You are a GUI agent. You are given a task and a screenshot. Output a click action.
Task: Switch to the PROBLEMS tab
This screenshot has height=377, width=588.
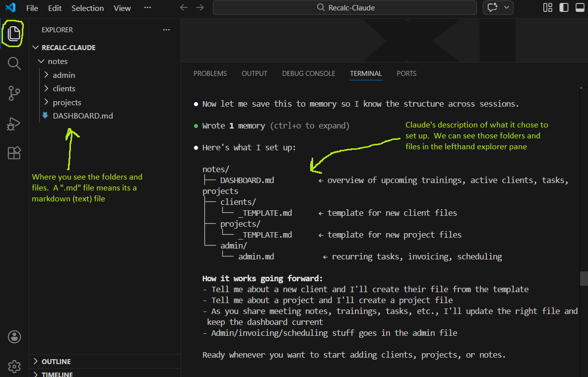tap(210, 73)
